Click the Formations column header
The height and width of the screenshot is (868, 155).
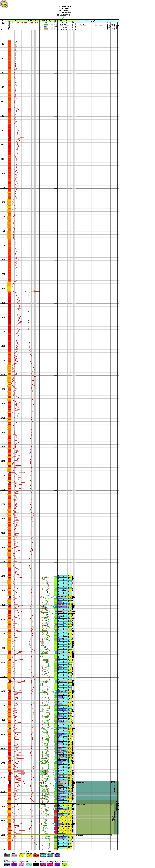coord(99,25)
